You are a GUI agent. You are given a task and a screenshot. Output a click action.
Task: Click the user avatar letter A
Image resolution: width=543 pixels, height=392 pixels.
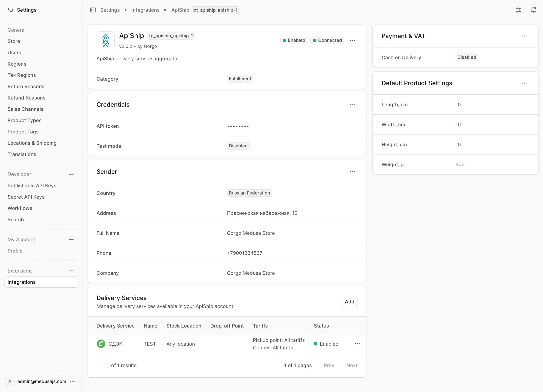click(x=10, y=381)
